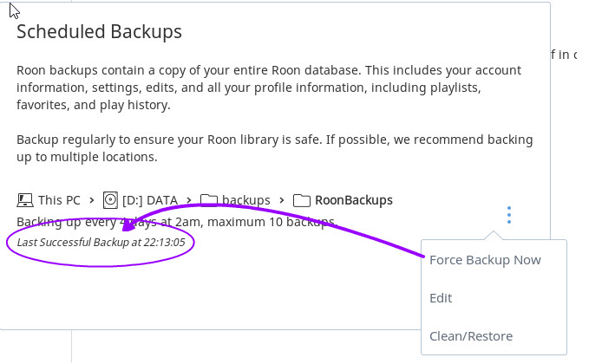Click chevron after DATA drive
Image resolution: width=615 pixels, height=364 pixels.
(x=189, y=200)
